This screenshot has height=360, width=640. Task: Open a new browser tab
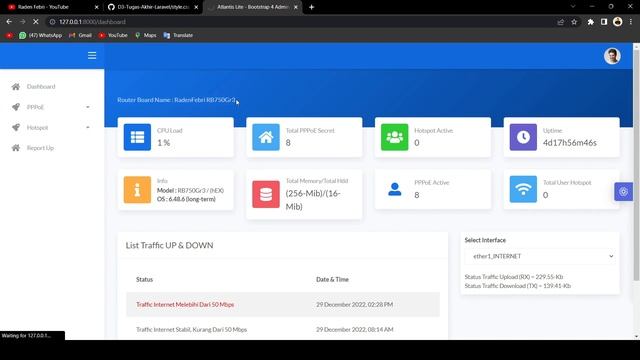click(311, 7)
